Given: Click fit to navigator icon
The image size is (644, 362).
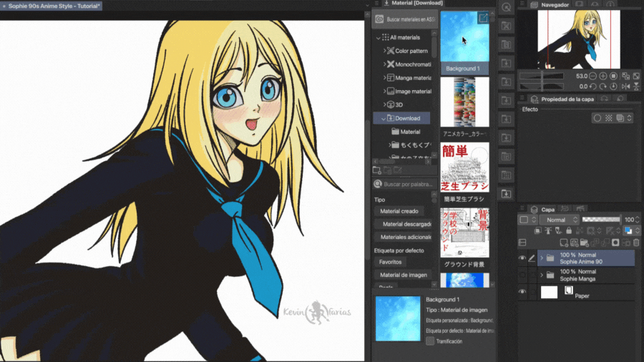Looking at the screenshot, I should point(625,76).
